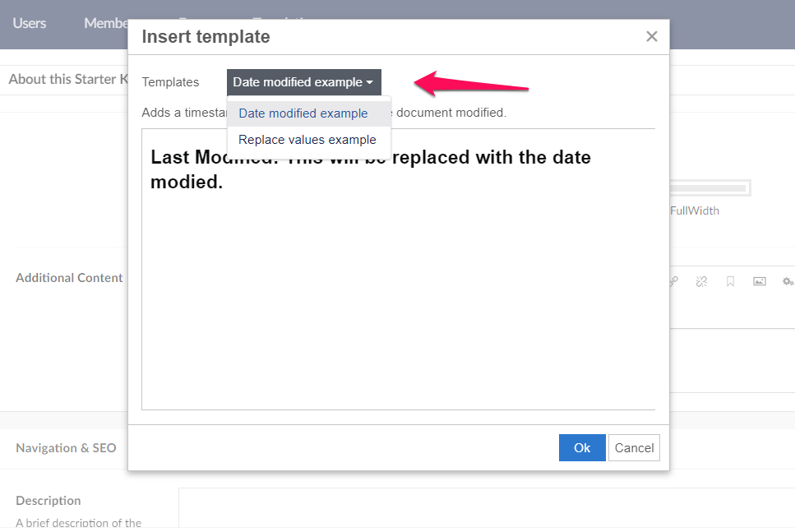Choose Replace values example option
795x532 pixels.
(x=309, y=140)
